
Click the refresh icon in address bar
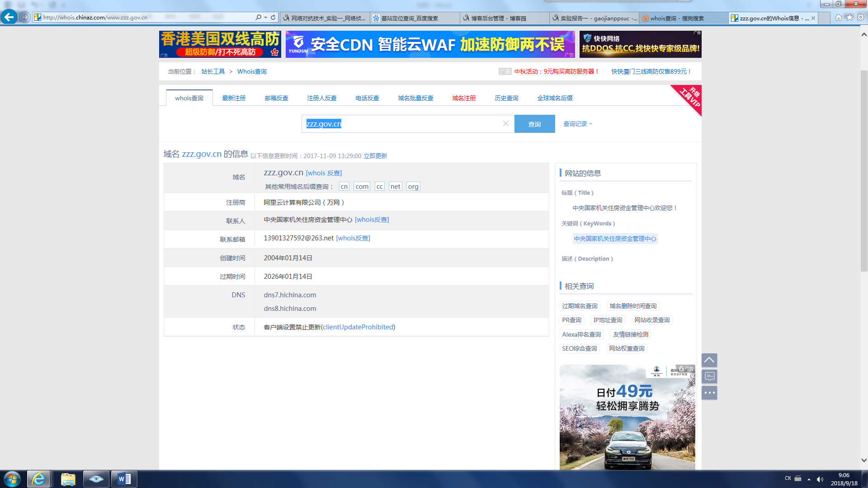pos(273,17)
